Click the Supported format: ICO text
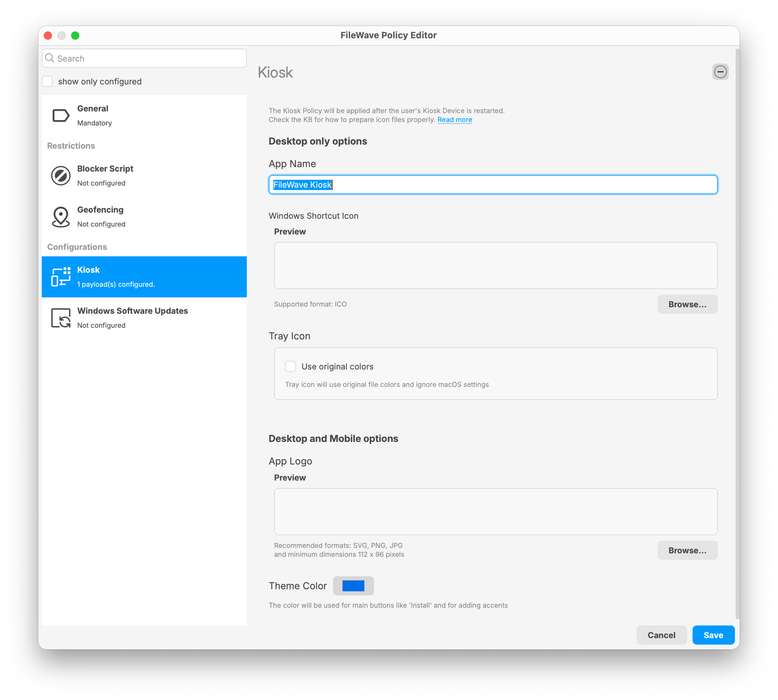This screenshot has width=778, height=700. (310, 304)
